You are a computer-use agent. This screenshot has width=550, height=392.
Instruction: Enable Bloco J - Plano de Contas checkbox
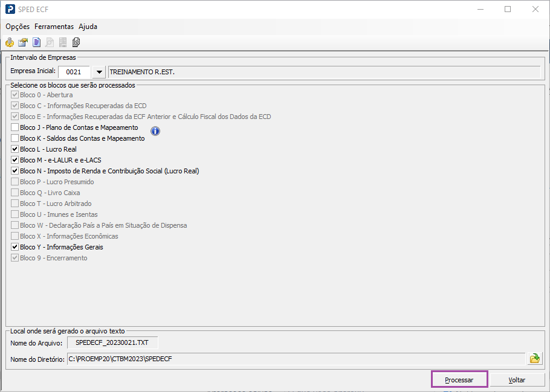tap(15, 127)
